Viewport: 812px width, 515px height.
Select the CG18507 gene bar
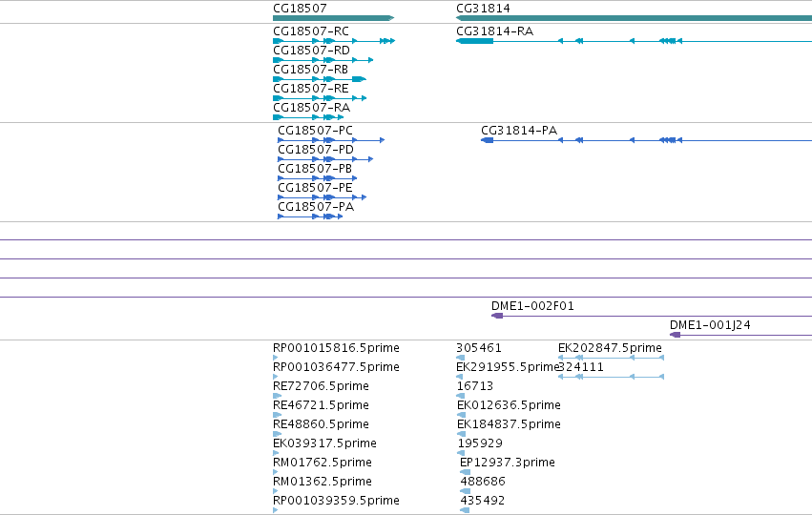point(334,18)
